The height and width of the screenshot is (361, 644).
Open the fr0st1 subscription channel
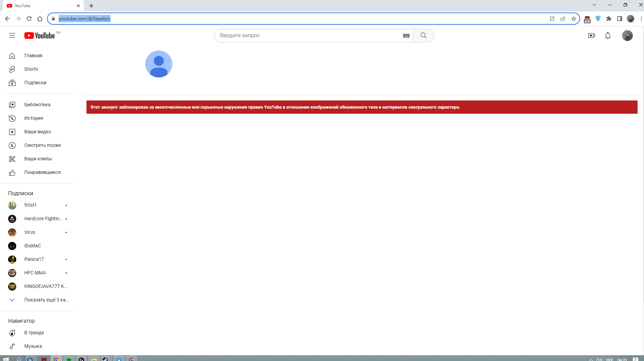pos(38,205)
